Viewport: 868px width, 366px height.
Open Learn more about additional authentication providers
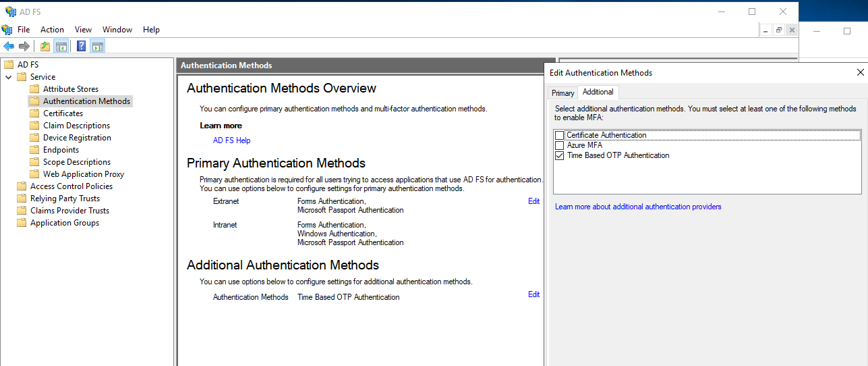coord(638,207)
